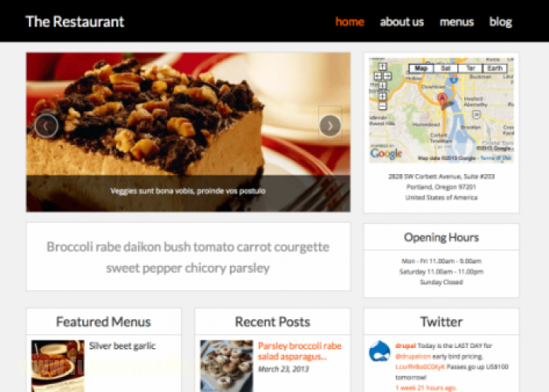Switch map to Ter view
Screen dimensions: 549x392
pyautogui.click(x=471, y=68)
